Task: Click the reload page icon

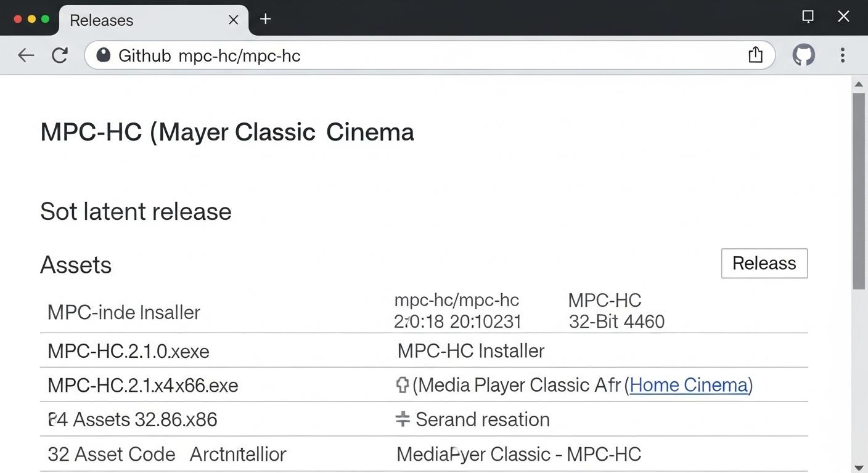Action: (x=60, y=55)
